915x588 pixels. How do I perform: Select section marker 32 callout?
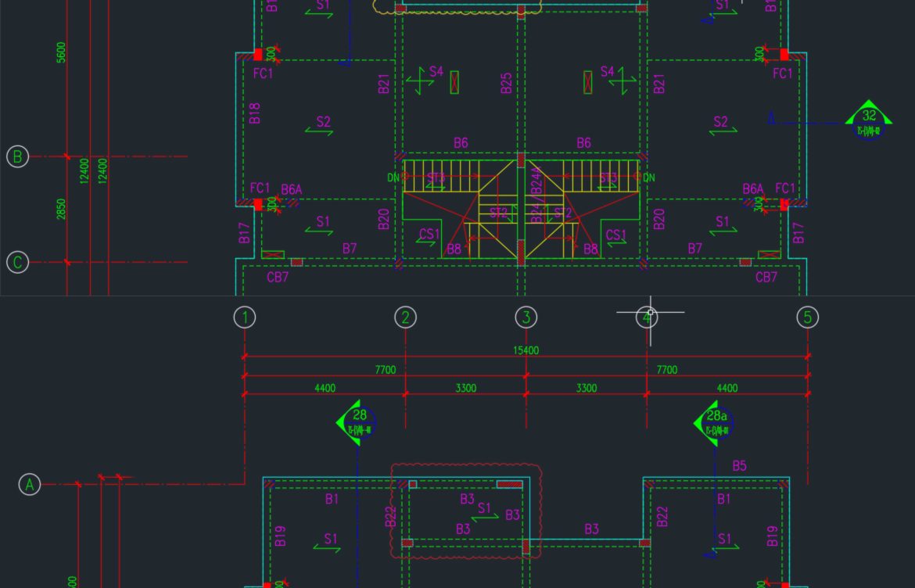pos(869,120)
